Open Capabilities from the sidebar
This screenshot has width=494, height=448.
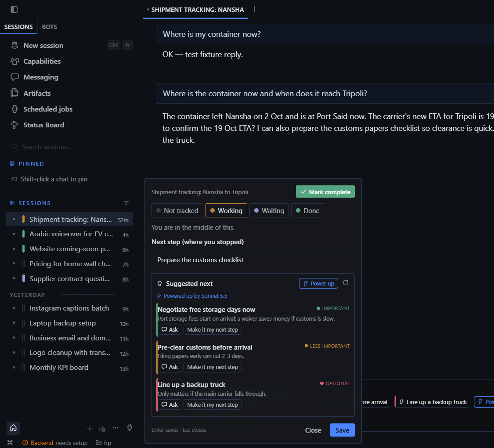(42, 61)
